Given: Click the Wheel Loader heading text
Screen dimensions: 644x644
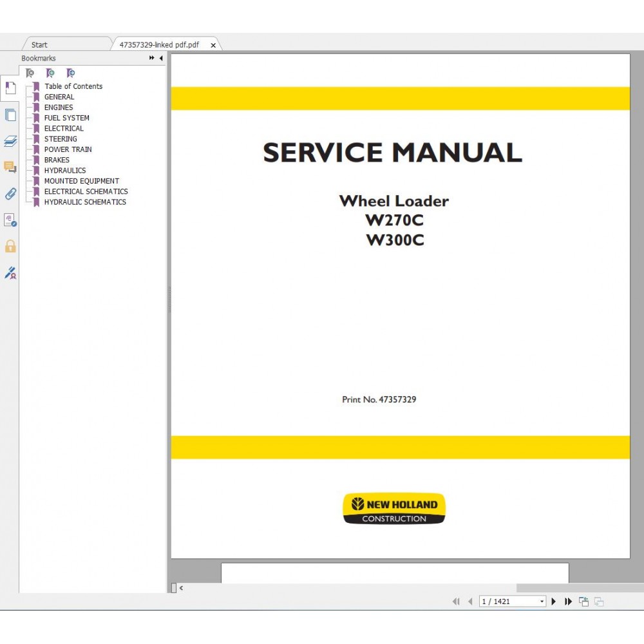Looking at the screenshot, I should point(394,201).
